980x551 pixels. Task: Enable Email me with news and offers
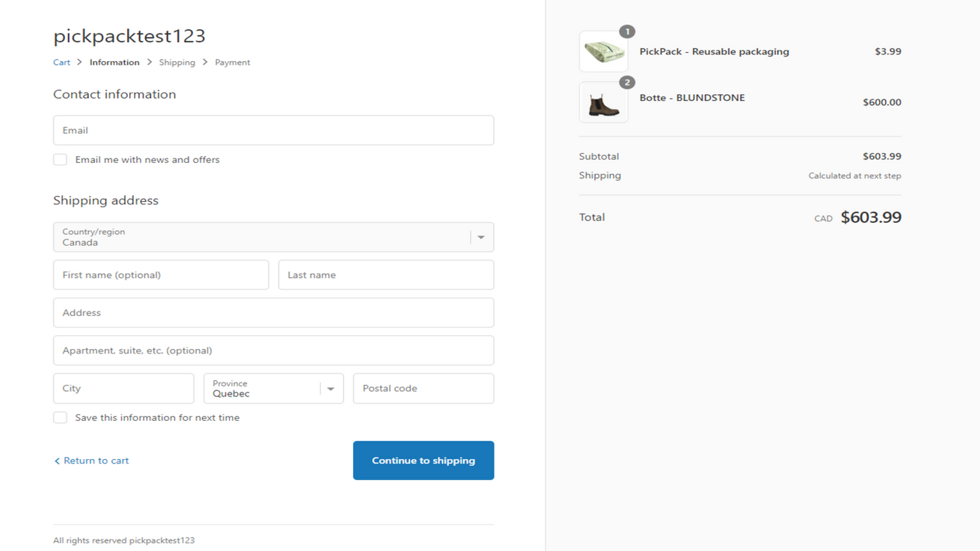pyautogui.click(x=60, y=159)
